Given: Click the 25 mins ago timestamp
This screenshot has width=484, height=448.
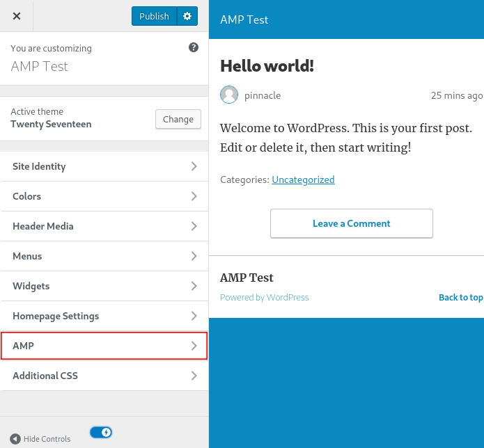Looking at the screenshot, I should (x=457, y=95).
